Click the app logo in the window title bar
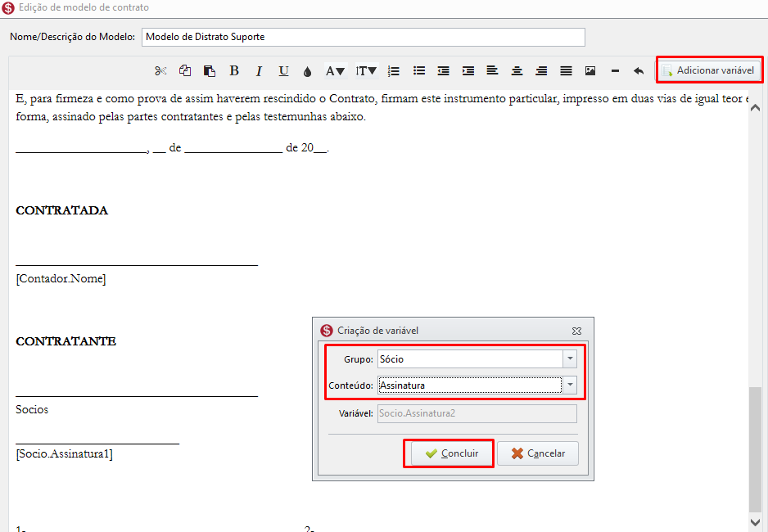This screenshot has height=532, width=768. coord(8,8)
